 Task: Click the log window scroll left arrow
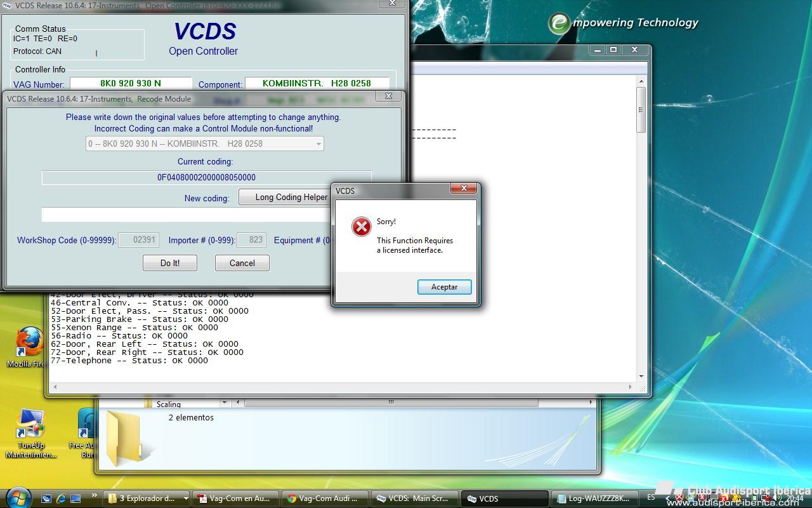[55, 386]
